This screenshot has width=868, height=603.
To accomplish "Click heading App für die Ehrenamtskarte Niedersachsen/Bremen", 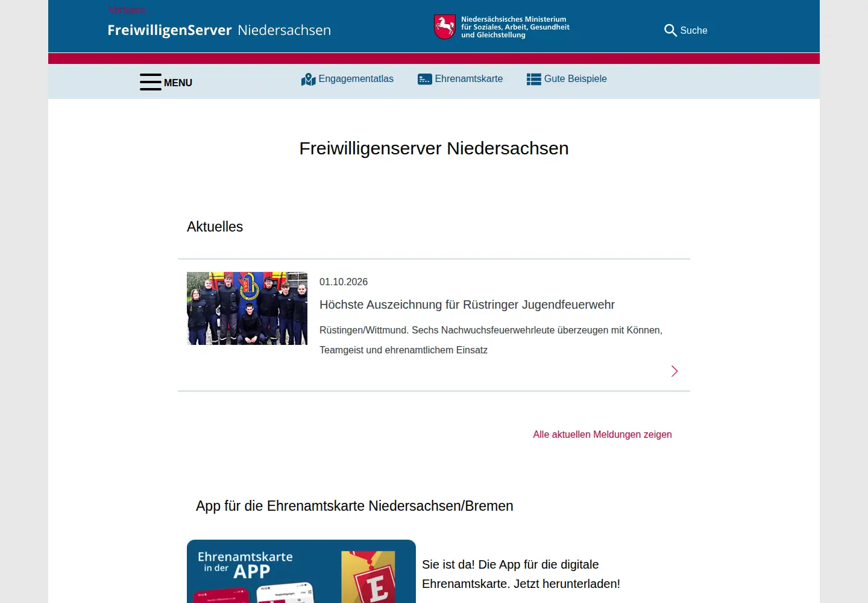I will [x=354, y=506].
